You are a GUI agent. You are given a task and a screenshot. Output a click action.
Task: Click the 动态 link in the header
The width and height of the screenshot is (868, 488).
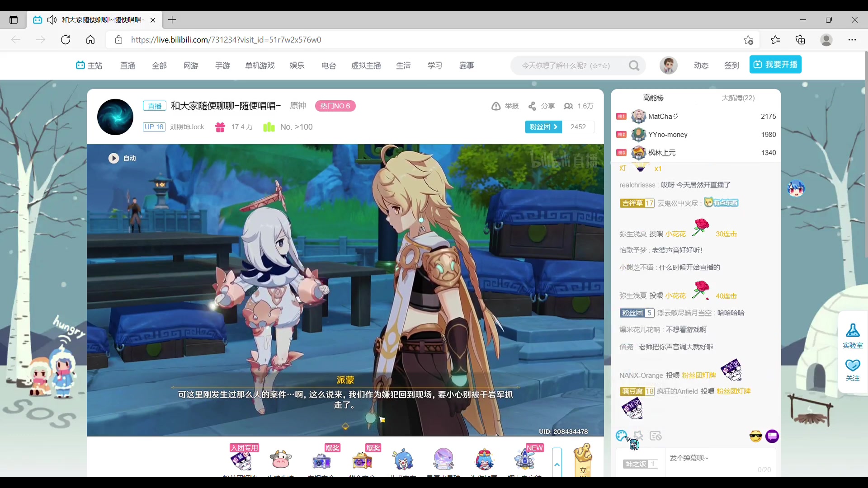click(701, 66)
